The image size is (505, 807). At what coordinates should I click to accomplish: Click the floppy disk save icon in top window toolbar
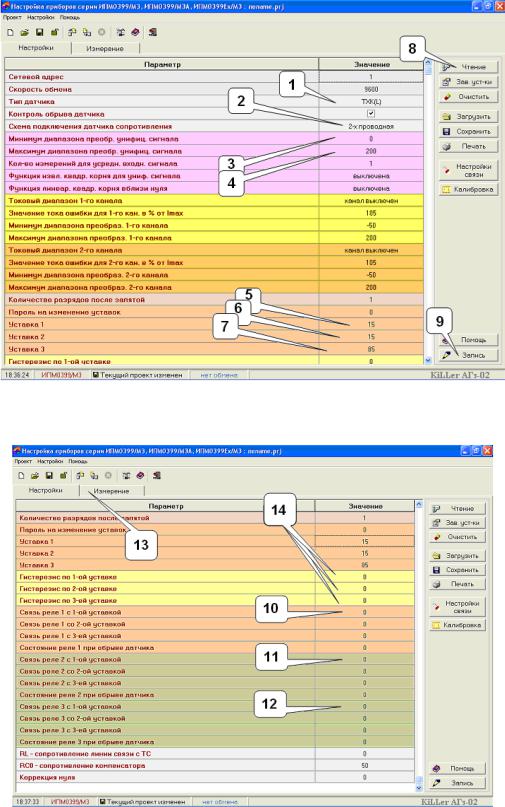(39, 32)
